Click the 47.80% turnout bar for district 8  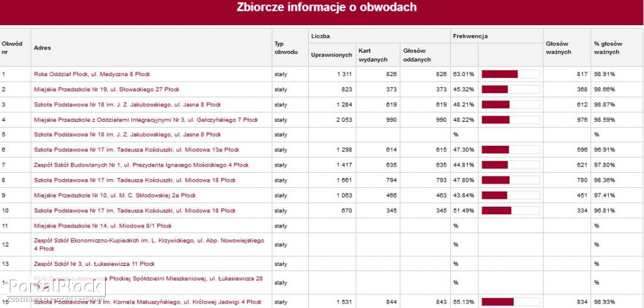point(511,180)
